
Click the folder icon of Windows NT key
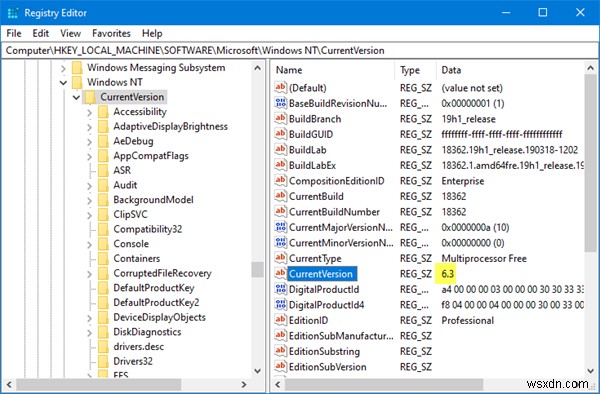pyautogui.click(x=77, y=82)
